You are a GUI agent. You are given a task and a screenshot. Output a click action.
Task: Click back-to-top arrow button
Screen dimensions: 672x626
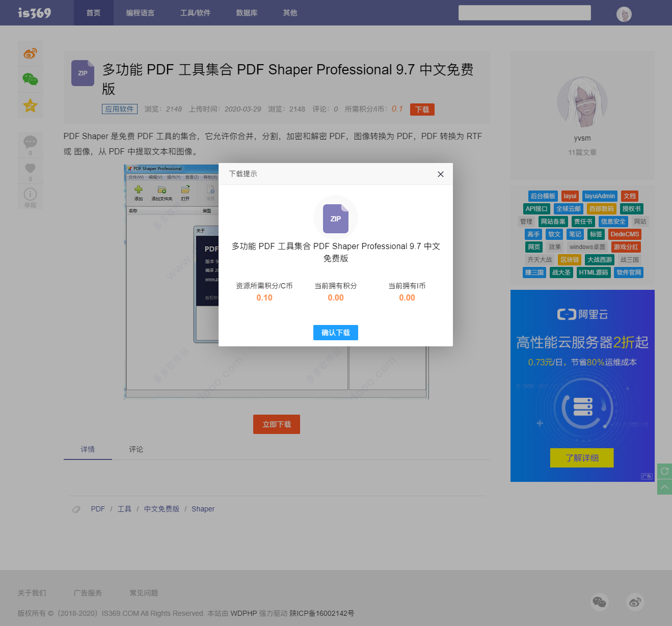pyautogui.click(x=664, y=487)
